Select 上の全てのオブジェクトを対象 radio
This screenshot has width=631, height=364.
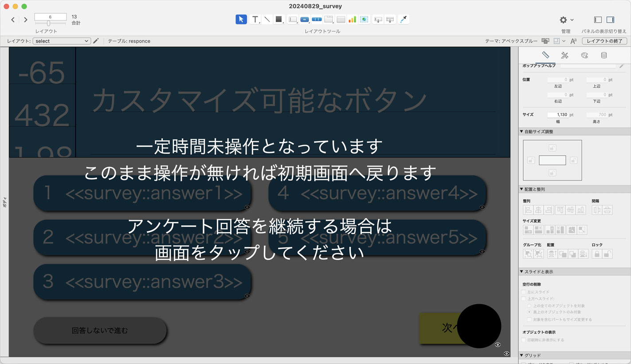tap(529, 306)
